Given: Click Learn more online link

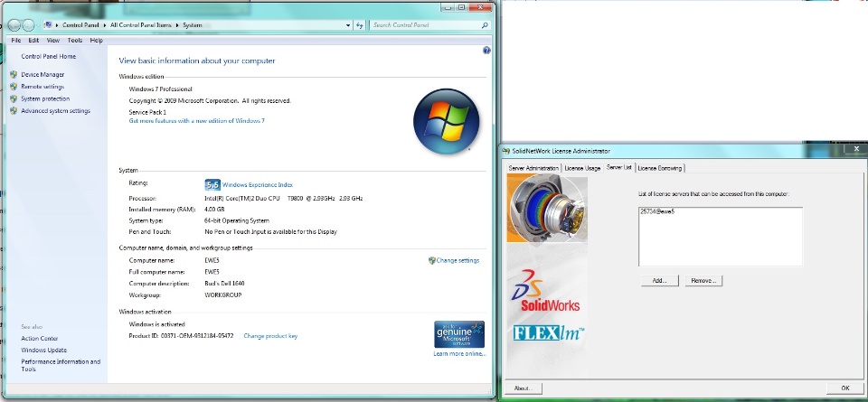Looking at the screenshot, I should [459, 354].
